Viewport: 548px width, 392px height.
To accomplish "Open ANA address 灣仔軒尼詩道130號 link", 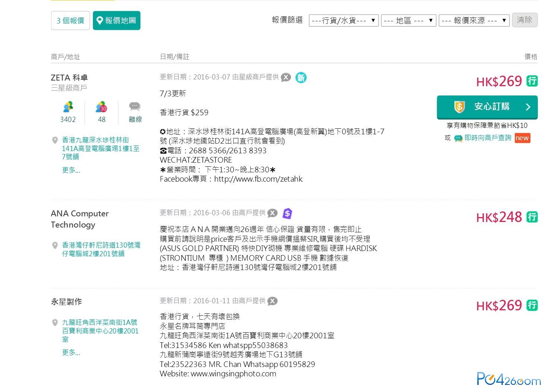I will point(101,249).
